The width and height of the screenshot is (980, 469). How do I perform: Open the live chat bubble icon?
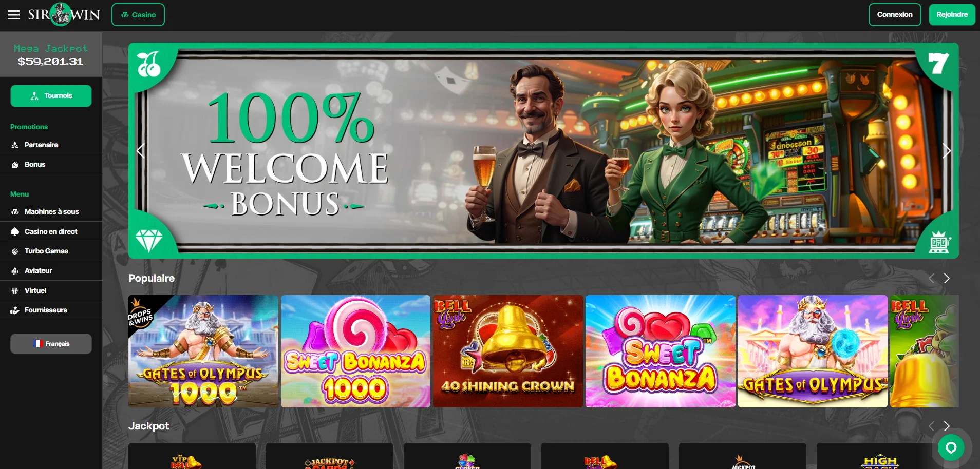tap(951, 447)
